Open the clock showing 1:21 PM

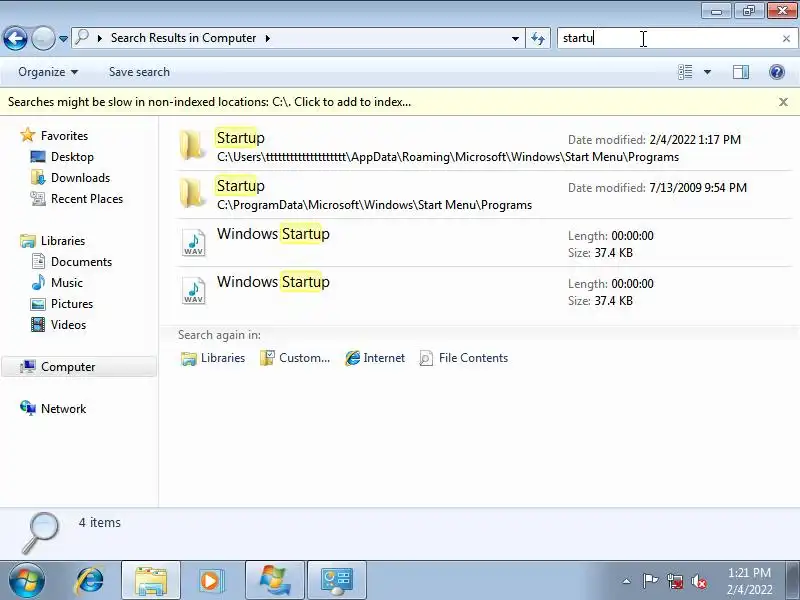point(749,581)
